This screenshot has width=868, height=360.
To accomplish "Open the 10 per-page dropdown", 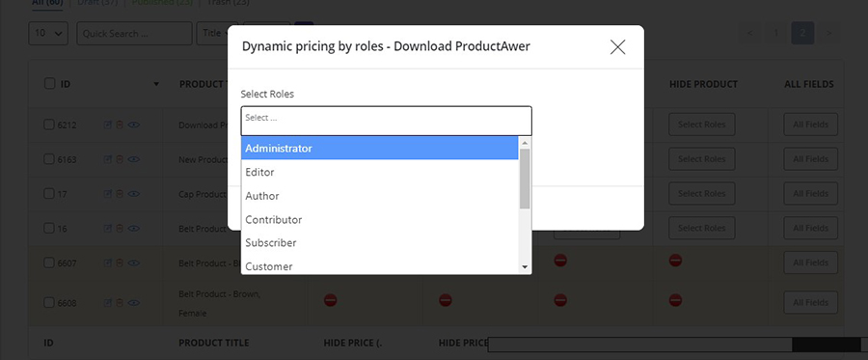I will (48, 33).
